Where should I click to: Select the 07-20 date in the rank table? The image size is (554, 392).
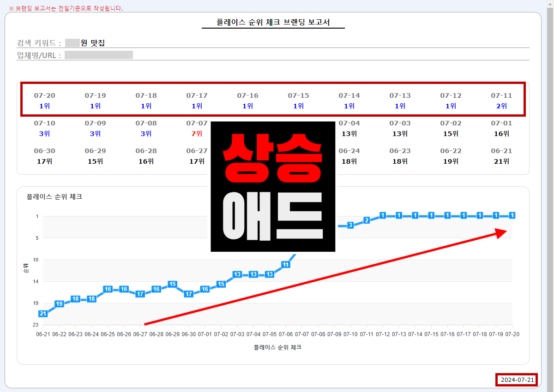(x=45, y=95)
